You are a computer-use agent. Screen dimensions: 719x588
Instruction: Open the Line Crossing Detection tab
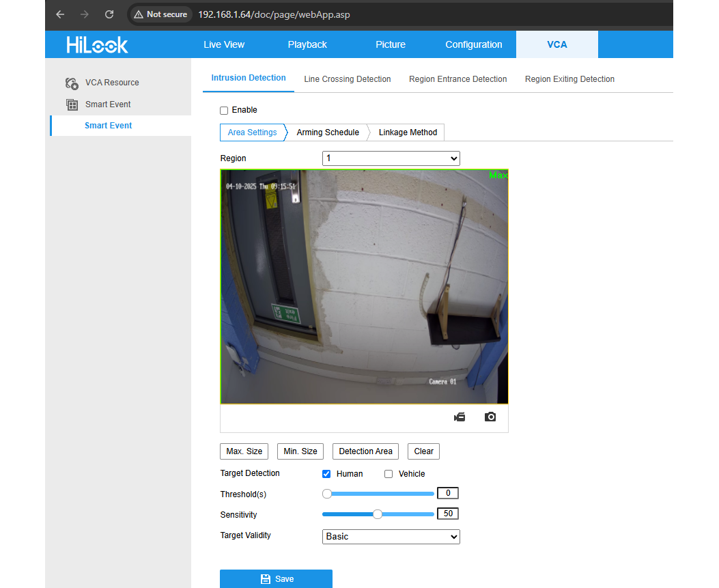pos(347,79)
